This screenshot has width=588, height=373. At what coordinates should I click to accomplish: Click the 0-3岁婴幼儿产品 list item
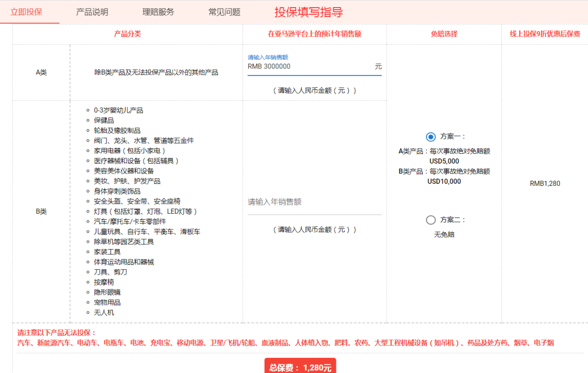coord(119,110)
